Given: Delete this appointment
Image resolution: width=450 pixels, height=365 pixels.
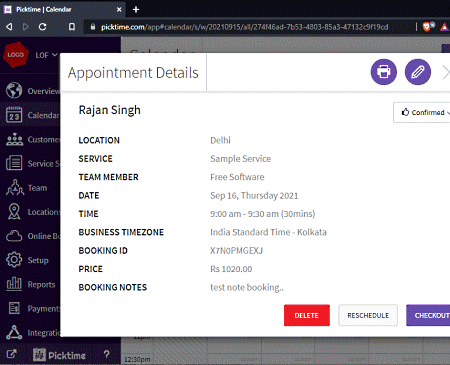Looking at the screenshot, I should (307, 315).
